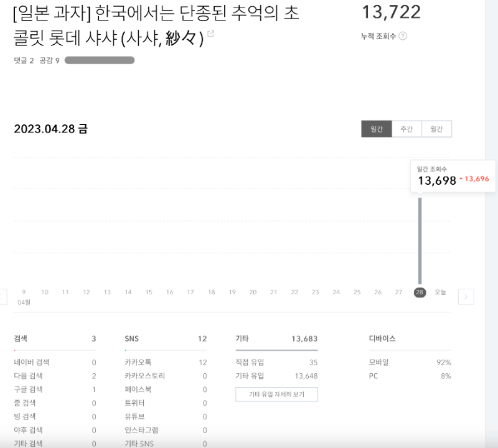Go to next dates with right arrow

click(466, 297)
